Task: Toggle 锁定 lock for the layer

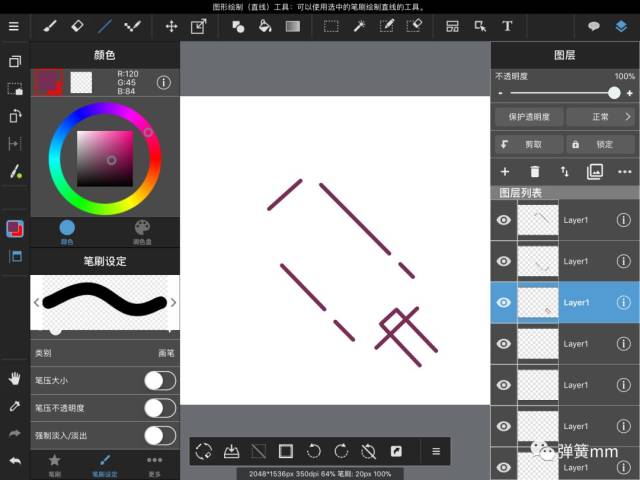Action: [602, 144]
